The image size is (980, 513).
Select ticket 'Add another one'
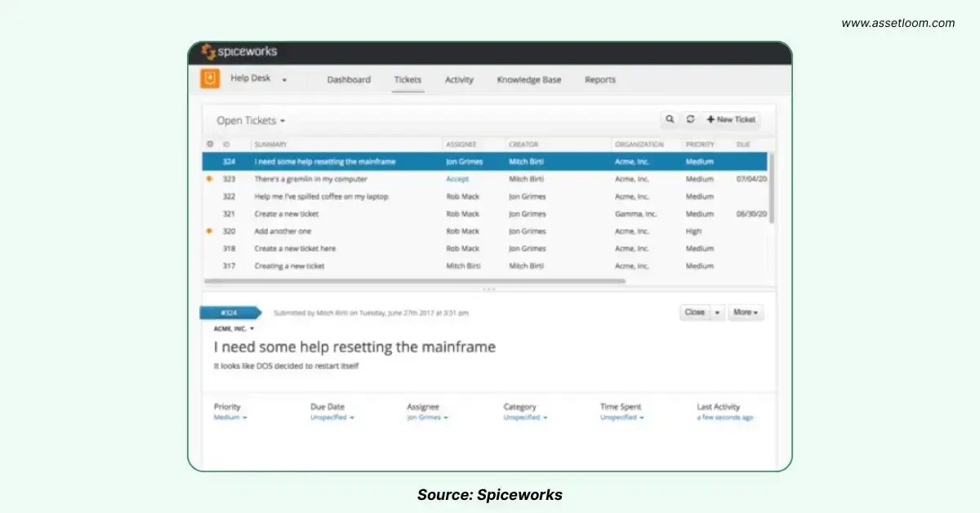485,231
